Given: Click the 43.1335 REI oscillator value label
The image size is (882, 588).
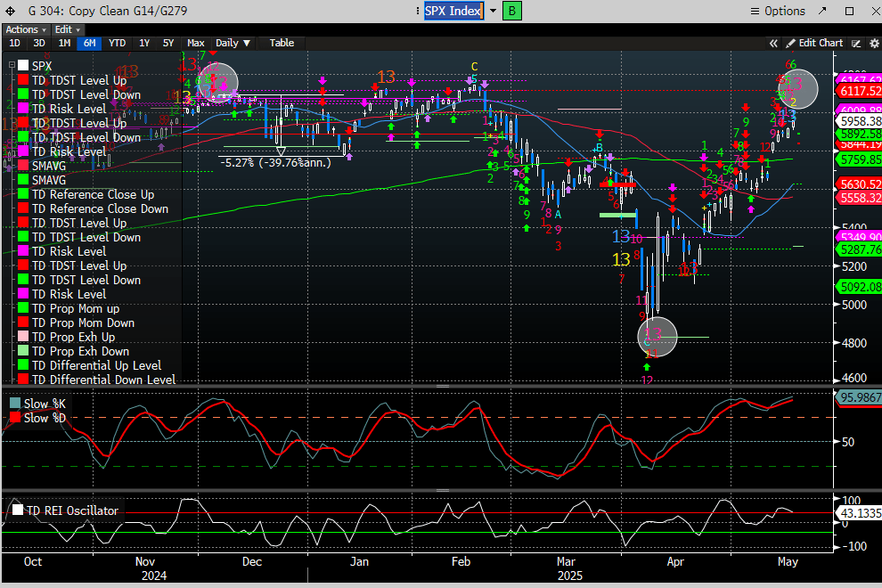Looking at the screenshot, I should coord(860,512).
